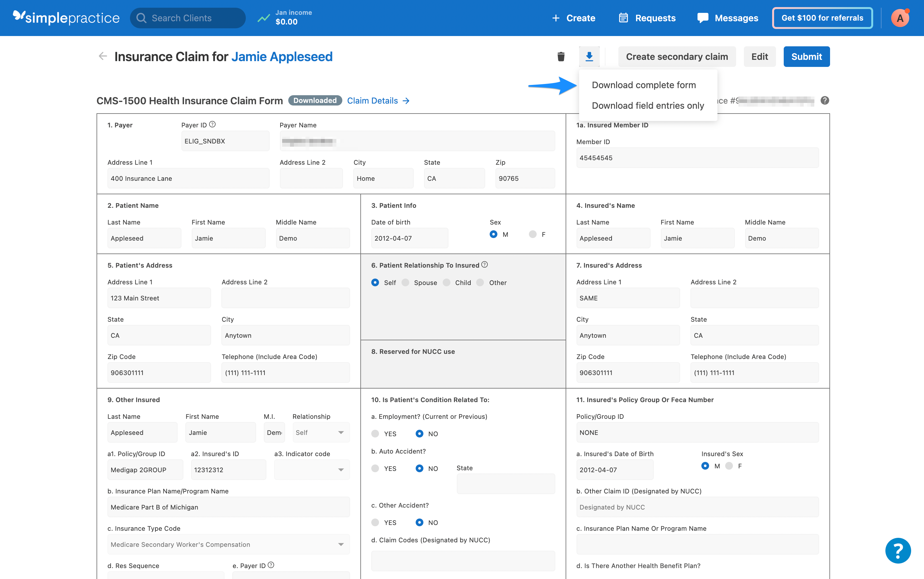Click the download claim icon
Viewport: 924px width, 579px height.
coord(589,56)
